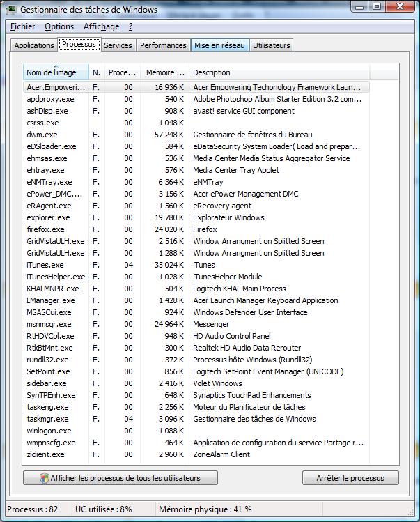Image resolution: width=420 pixels, height=522 pixels.
Task: Select the Acer.Empoweri... process row
Action: (196, 87)
